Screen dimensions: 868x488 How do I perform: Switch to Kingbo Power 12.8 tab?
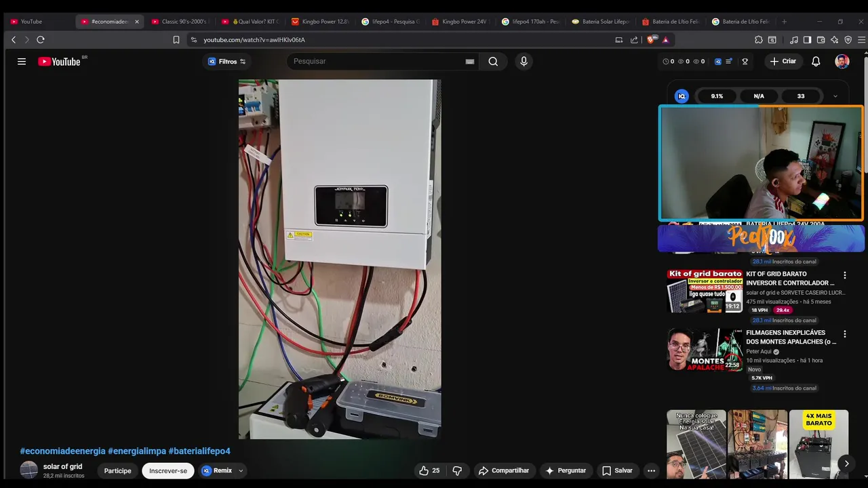(x=319, y=22)
